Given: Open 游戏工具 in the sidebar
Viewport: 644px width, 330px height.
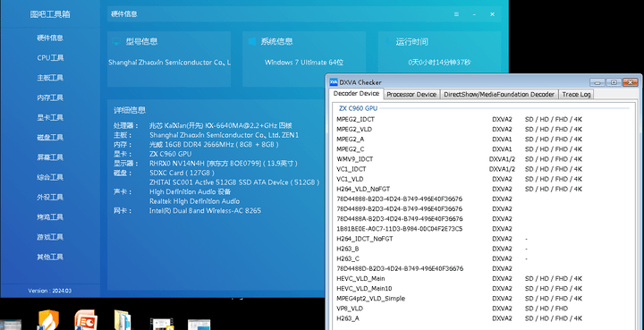Looking at the screenshot, I should 50,237.
